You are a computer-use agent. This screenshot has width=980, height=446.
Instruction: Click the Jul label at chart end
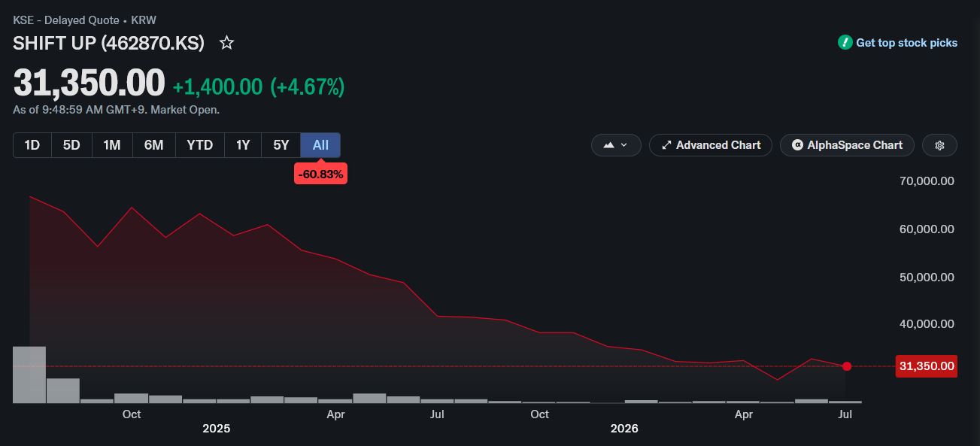845,414
